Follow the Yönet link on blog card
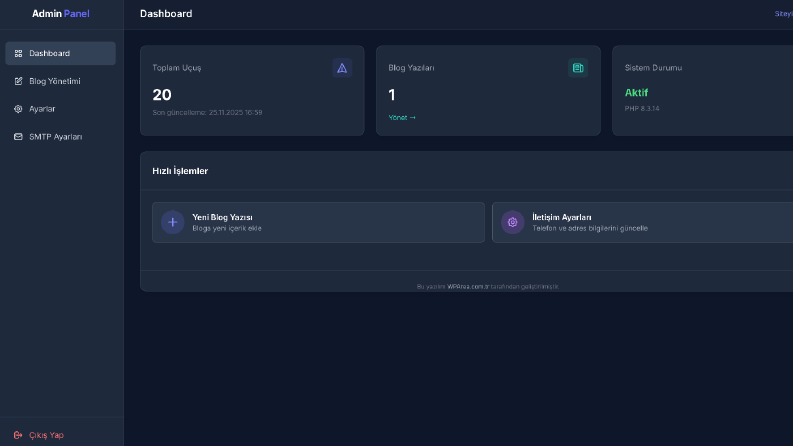This screenshot has width=793, height=446. pyautogui.click(x=402, y=117)
